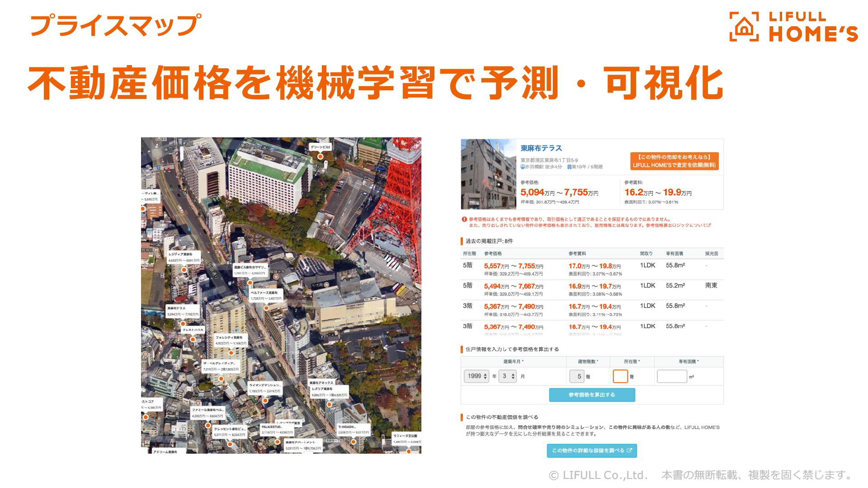This screenshot has height=488, width=868.
Task: Click the building icon next to 築19年
Action: click(x=569, y=167)
